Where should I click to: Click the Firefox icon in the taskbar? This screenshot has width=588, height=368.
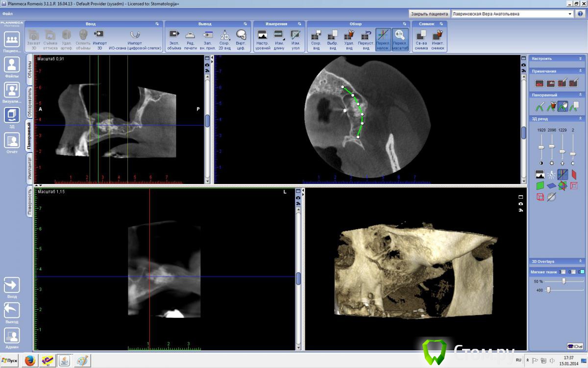click(30, 361)
